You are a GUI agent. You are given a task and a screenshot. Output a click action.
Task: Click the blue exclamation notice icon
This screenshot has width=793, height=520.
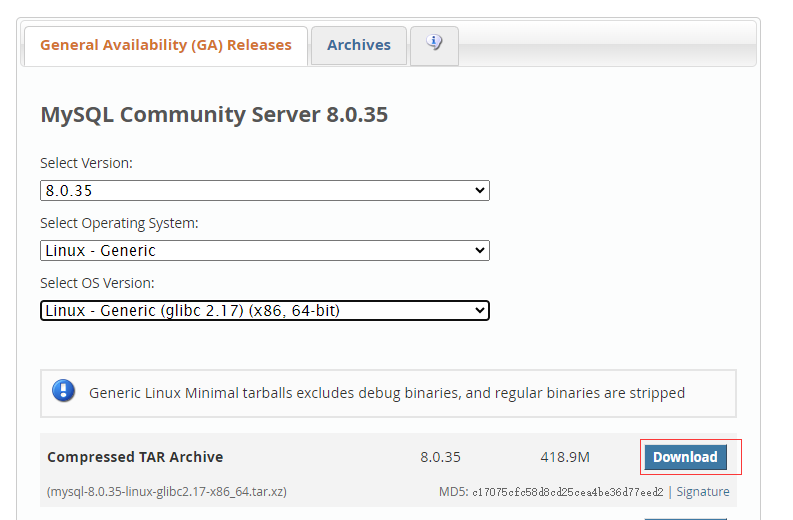64,392
